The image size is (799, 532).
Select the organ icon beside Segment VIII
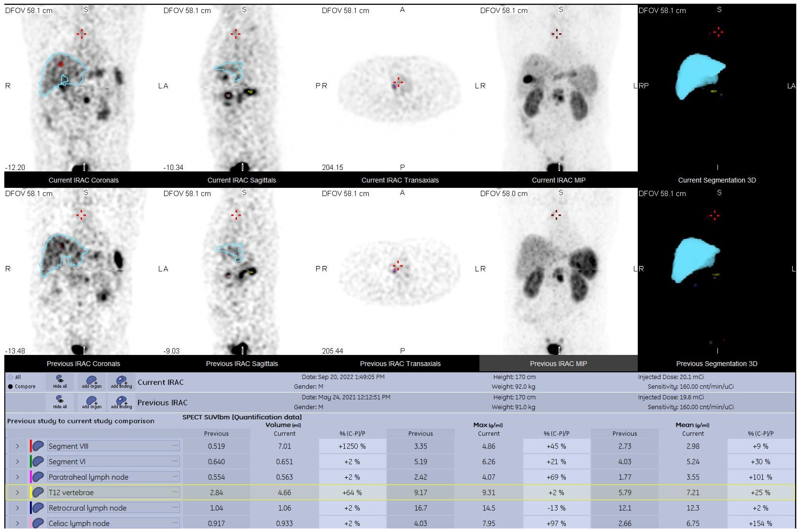(38, 446)
